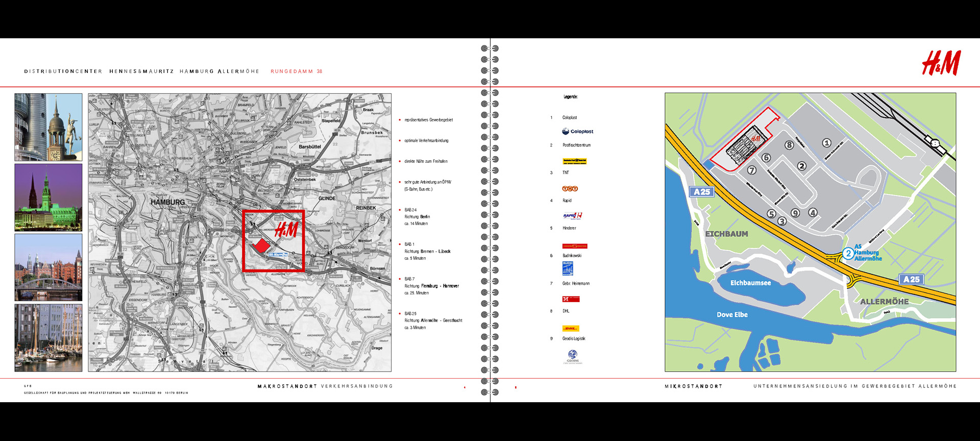Screen dimensions: 980x441
Task: Click the Dove Elbe river label
Action: click(x=732, y=314)
